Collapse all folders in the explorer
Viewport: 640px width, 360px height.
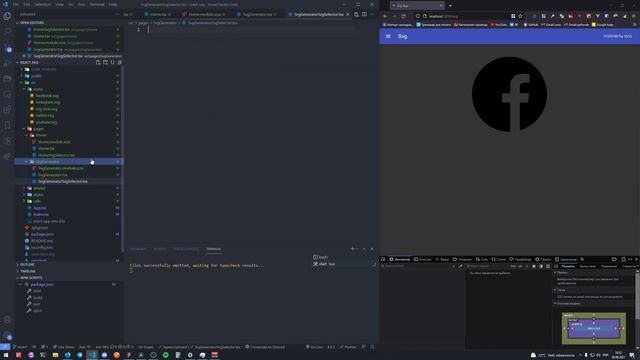click(x=120, y=62)
